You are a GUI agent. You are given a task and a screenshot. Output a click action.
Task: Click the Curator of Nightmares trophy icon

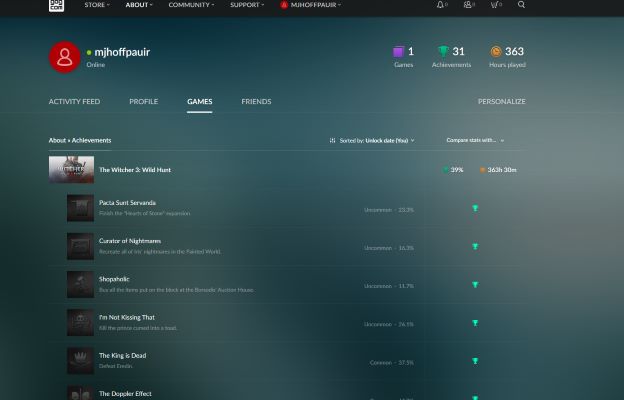point(475,246)
